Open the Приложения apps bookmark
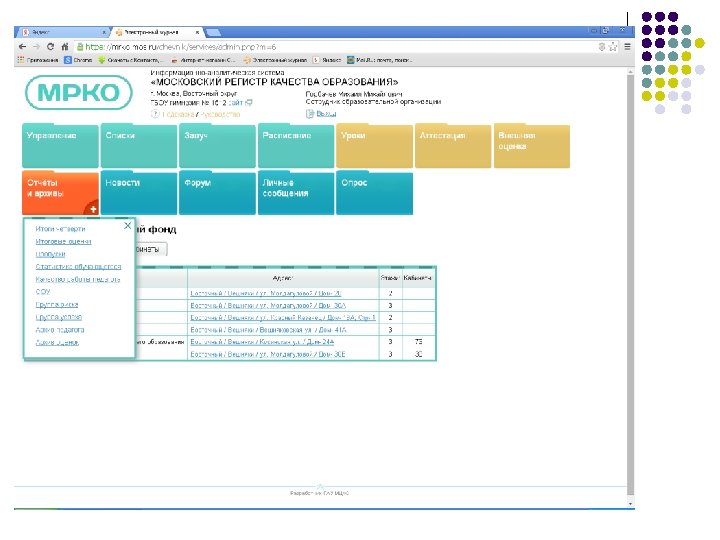 (x=38, y=60)
